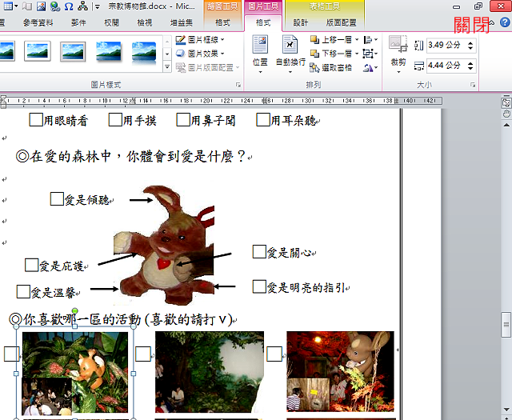This screenshot has width=512, height=420.
Task: Click the SmartArt hierarchy icon in quick access toolbar
Action: (83, 6)
